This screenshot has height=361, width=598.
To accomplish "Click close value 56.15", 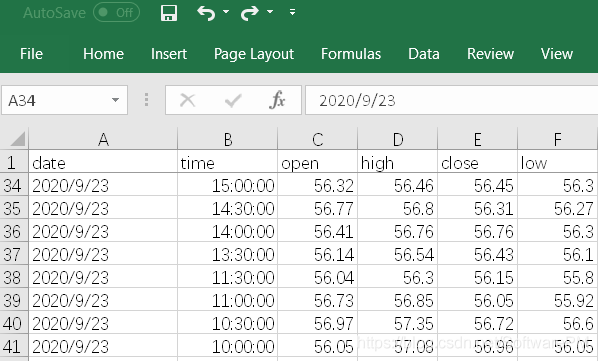I will tap(477, 277).
